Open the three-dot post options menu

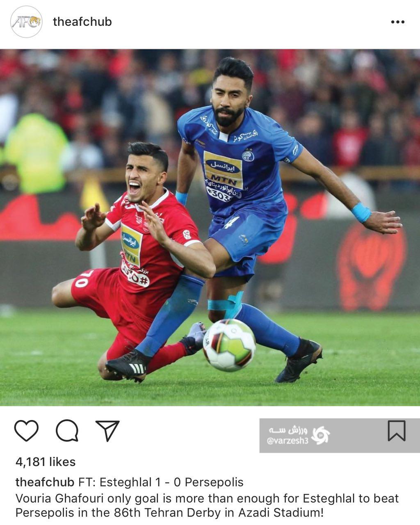397,22
